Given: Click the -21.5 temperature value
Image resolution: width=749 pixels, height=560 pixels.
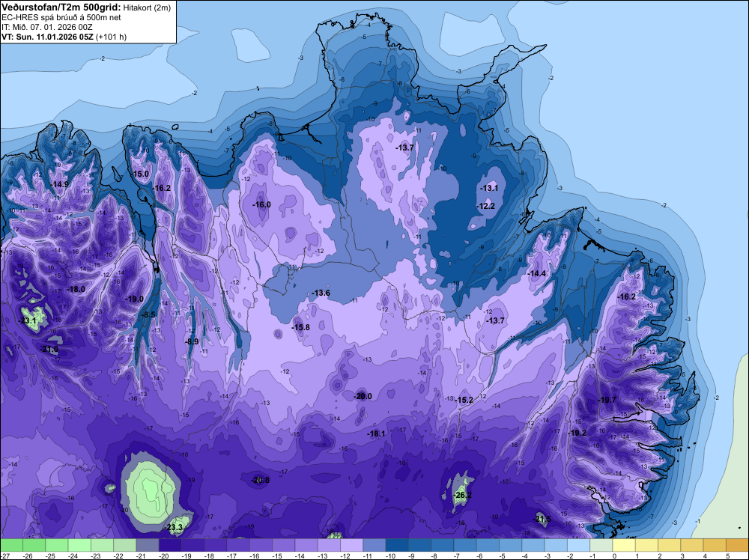Looking at the screenshot, I should click(542, 519).
